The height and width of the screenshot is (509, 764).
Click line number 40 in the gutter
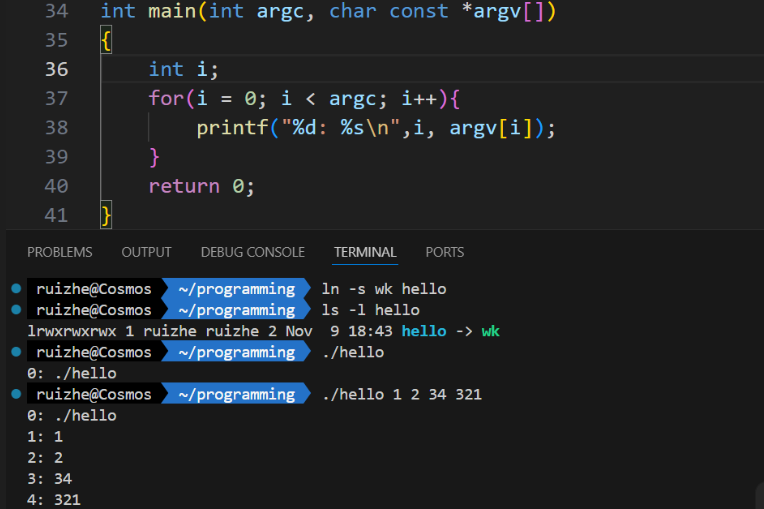(57, 186)
